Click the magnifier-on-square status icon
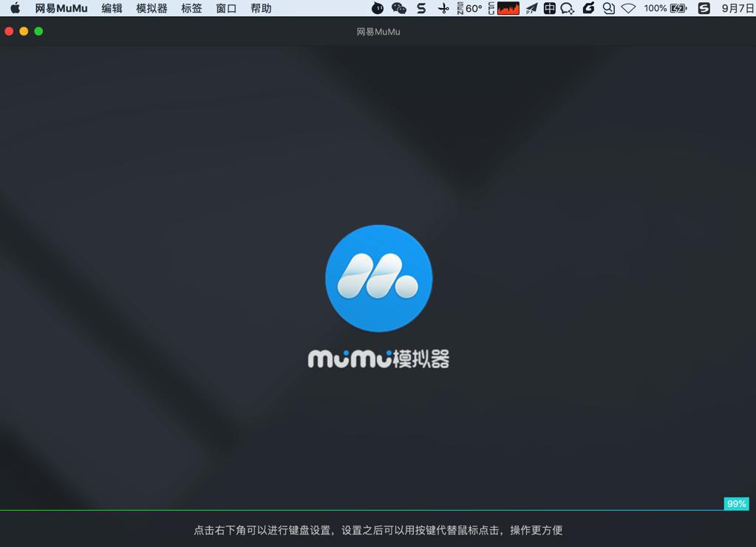This screenshot has width=756, height=547. (609, 8)
